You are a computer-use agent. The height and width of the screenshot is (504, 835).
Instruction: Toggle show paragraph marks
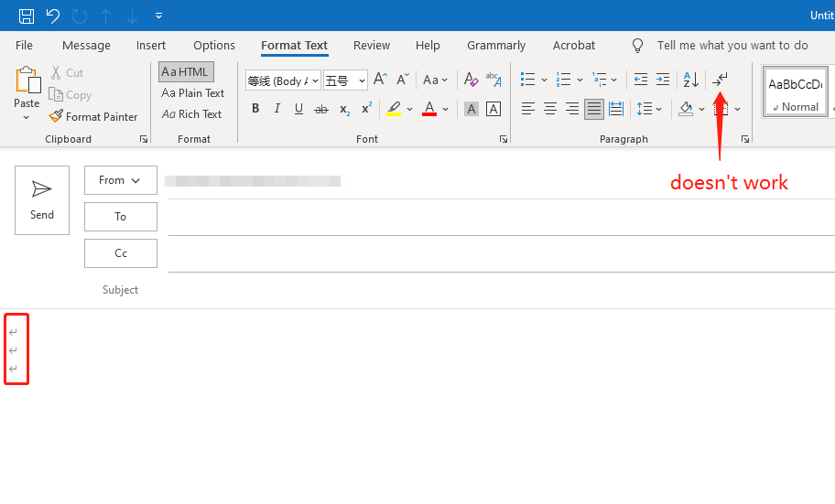(720, 80)
